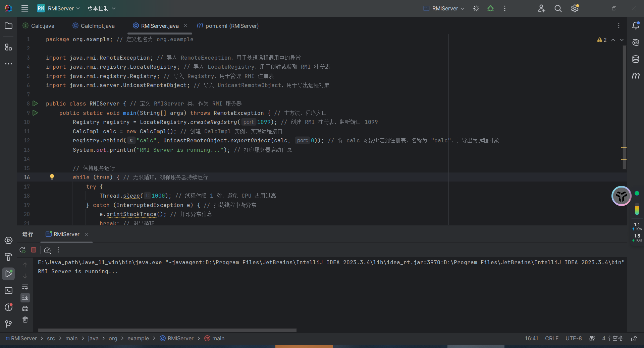Open the main hamburger menu
The image size is (644, 348).
click(25, 8)
